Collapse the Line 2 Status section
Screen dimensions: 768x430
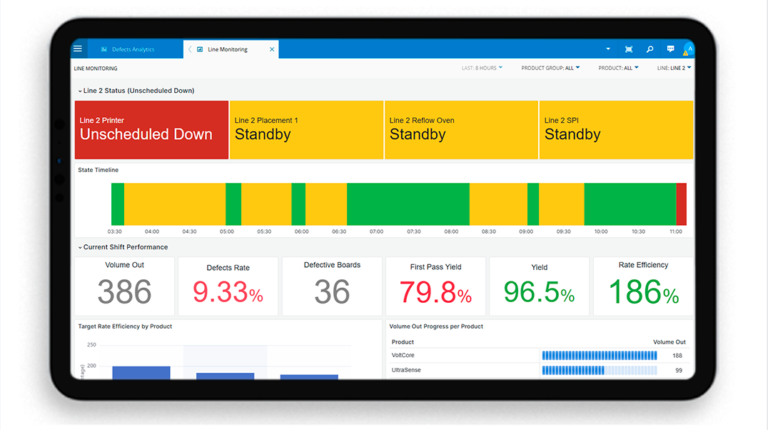pyautogui.click(x=80, y=91)
